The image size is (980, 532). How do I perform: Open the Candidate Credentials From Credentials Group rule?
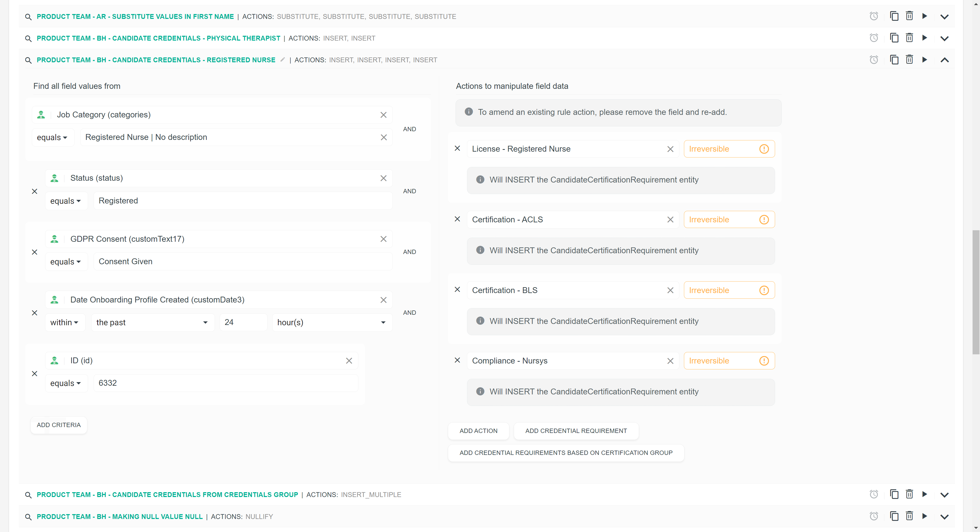167,495
